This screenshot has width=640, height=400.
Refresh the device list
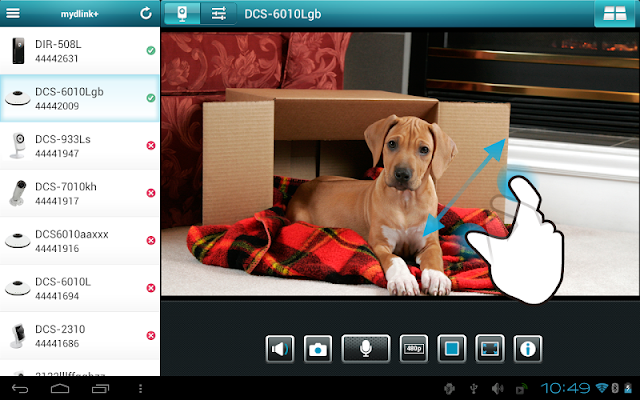pyautogui.click(x=146, y=13)
